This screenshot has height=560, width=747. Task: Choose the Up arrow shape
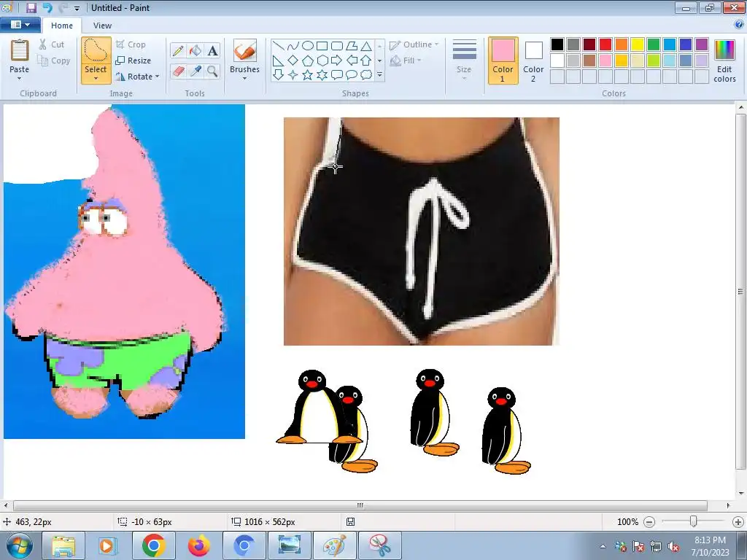point(366,61)
